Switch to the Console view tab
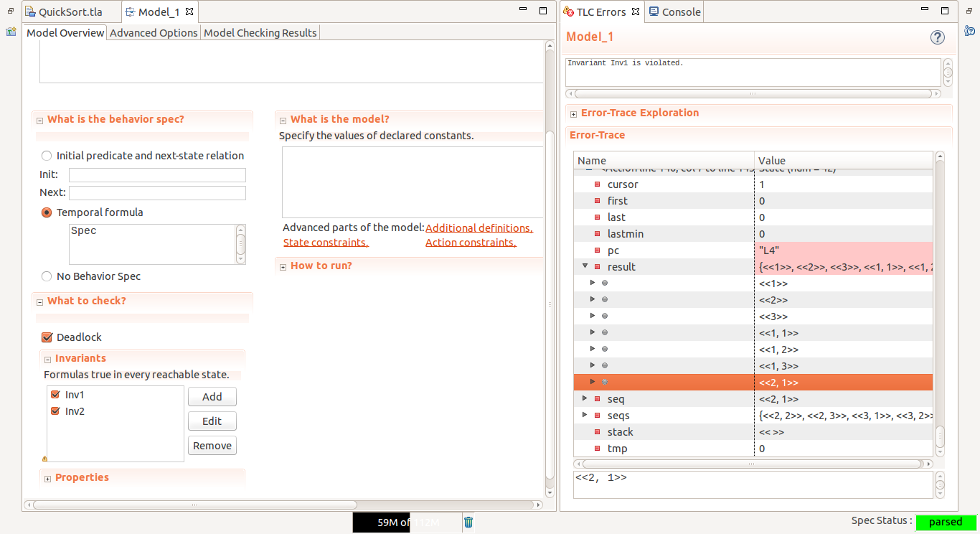Image resolution: width=980 pixels, height=534 pixels. click(x=674, y=12)
